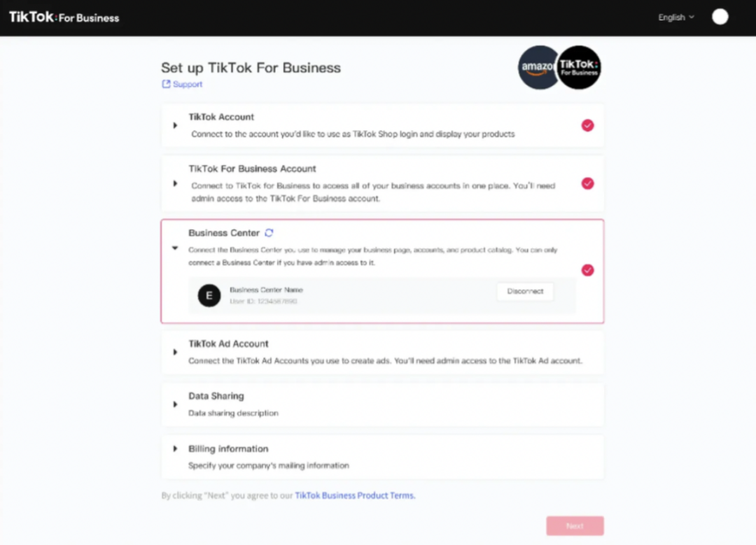Open the English language dropdown
Viewport: 756px width, 545px height.
coord(676,17)
